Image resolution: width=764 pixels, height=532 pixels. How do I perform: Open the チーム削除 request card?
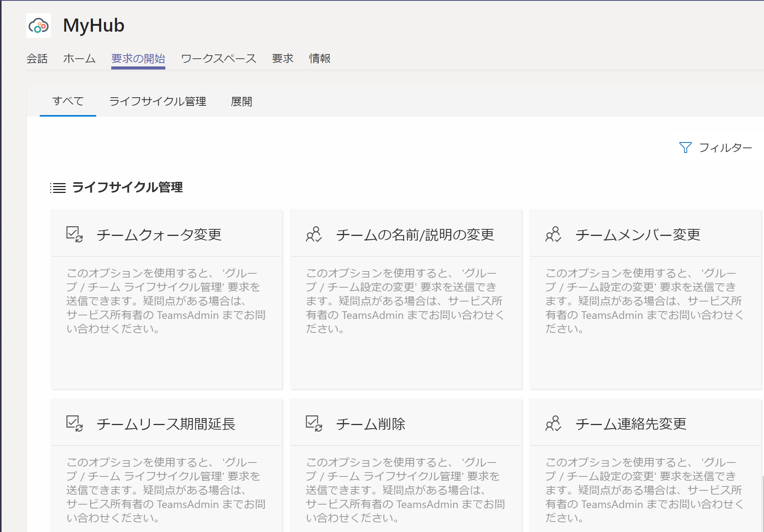pos(406,465)
